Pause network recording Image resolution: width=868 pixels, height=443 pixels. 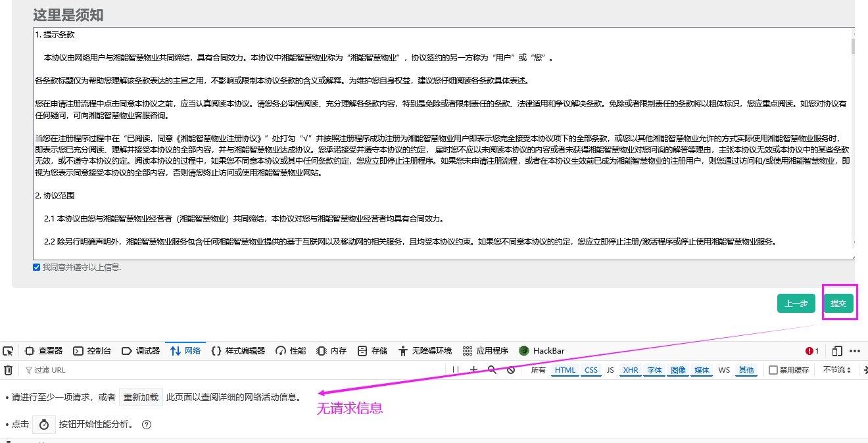click(x=455, y=370)
